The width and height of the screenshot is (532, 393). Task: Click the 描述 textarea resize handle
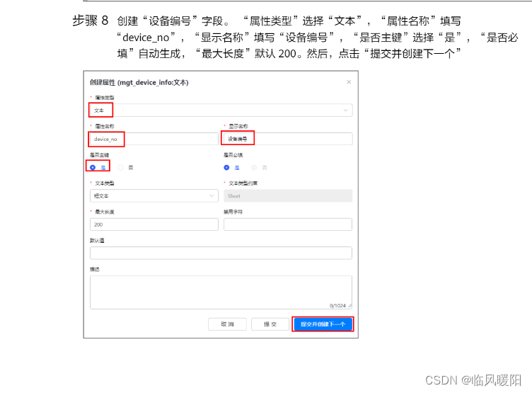349,306
